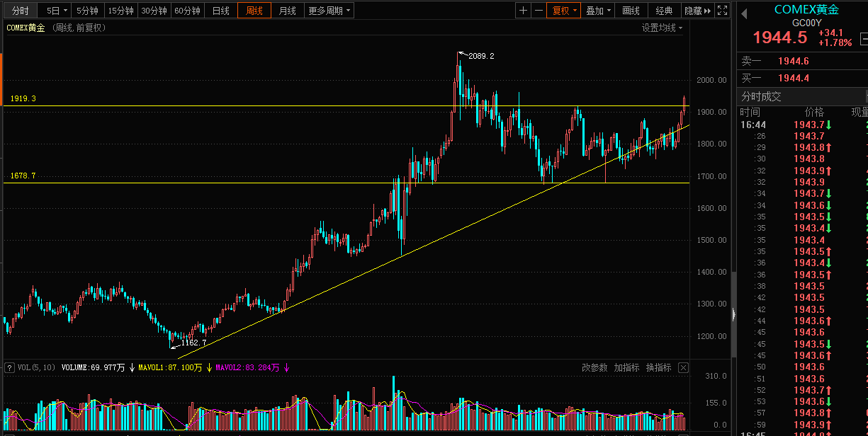The width and height of the screenshot is (868, 436).
Task: Click the 买一 bid price 1944.4
Action: pyautogui.click(x=794, y=78)
